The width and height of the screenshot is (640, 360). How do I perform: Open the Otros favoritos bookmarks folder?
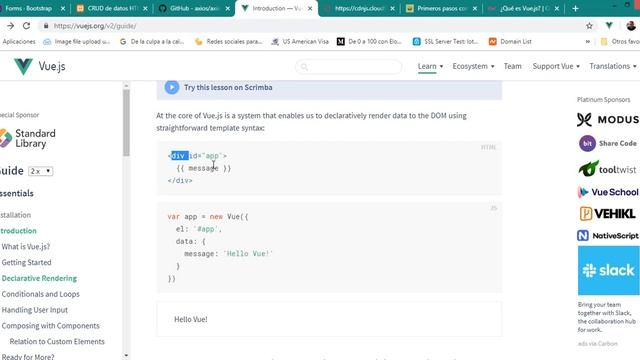tap(620, 42)
